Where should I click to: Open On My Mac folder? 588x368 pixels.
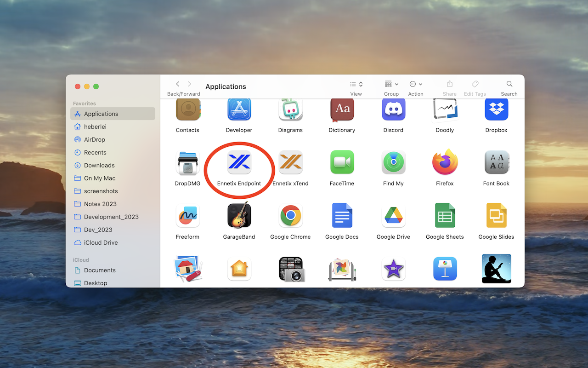[113, 178]
